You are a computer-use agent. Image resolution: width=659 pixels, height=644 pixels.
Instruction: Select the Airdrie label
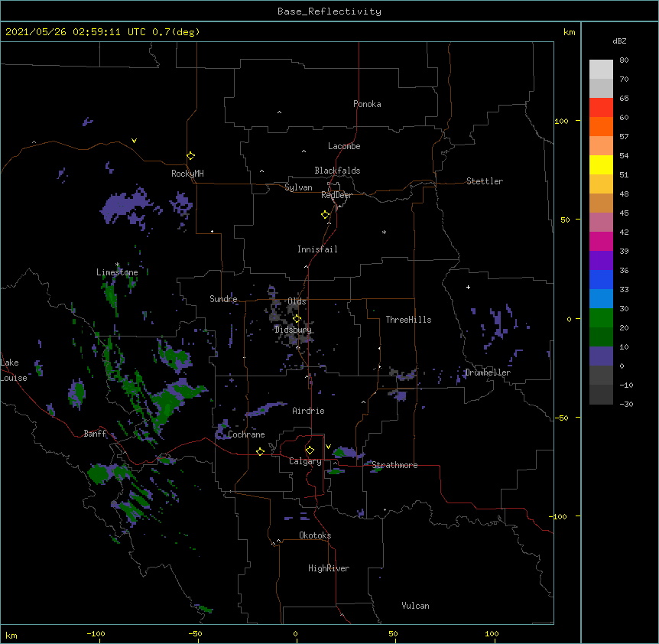(309, 411)
